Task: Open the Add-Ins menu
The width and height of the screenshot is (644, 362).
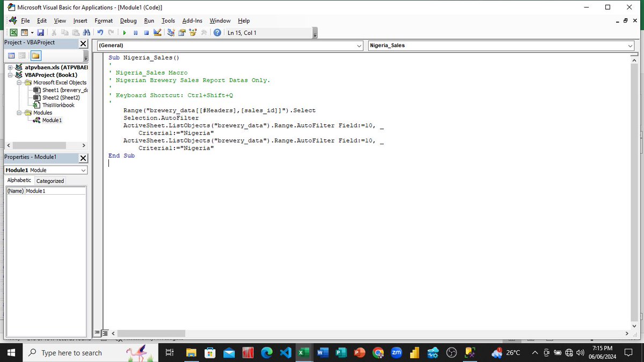Action: click(192, 20)
